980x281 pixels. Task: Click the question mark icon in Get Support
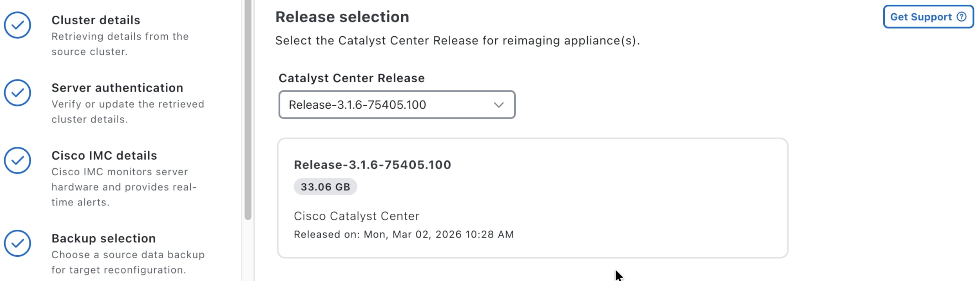click(962, 17)
